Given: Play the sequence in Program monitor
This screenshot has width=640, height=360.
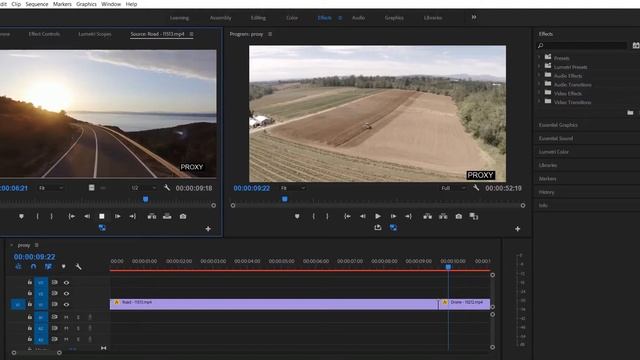Looking at the screenshot, I should (378, 216).
